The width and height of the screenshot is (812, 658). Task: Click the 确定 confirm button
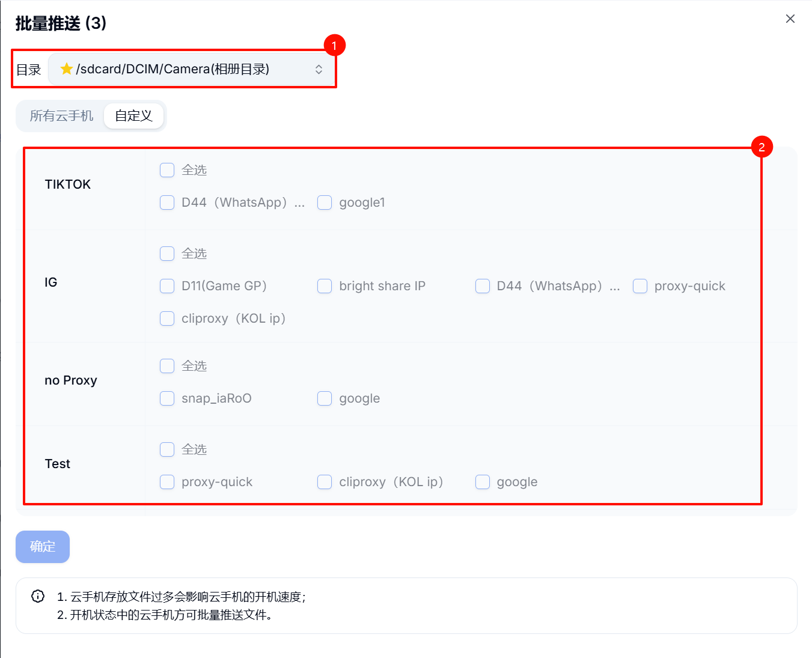pyautogui.click(x=42, y=546)
